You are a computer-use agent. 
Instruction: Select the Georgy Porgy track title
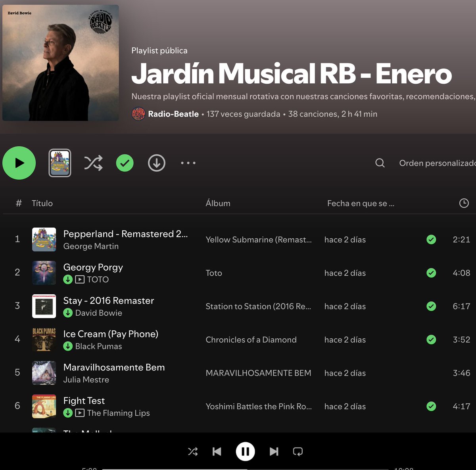[x=93, y=267]
